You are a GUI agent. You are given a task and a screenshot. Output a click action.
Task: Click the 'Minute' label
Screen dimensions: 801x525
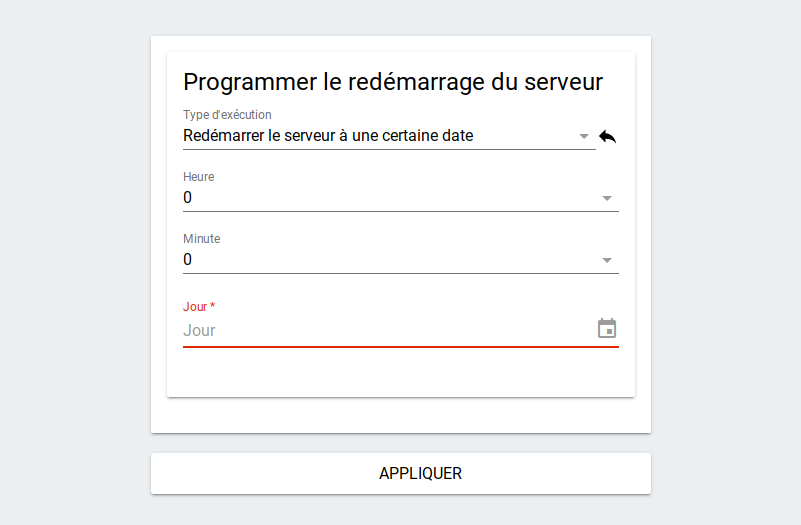[x=202, y=238]
